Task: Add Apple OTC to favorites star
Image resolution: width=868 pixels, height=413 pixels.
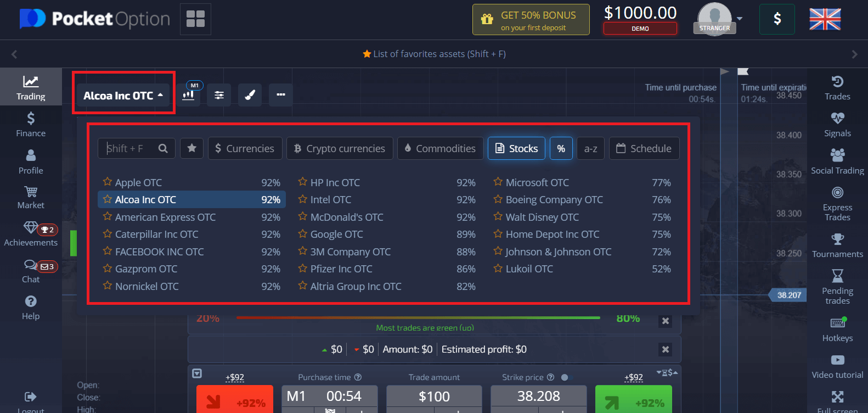Action: coord(108,182)
